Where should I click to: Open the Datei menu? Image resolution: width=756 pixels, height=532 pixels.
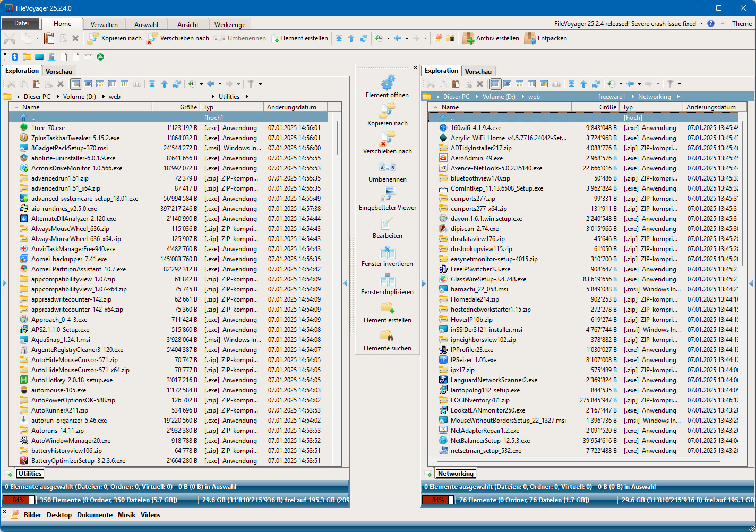pyautogui.click(x=21, y=23)
